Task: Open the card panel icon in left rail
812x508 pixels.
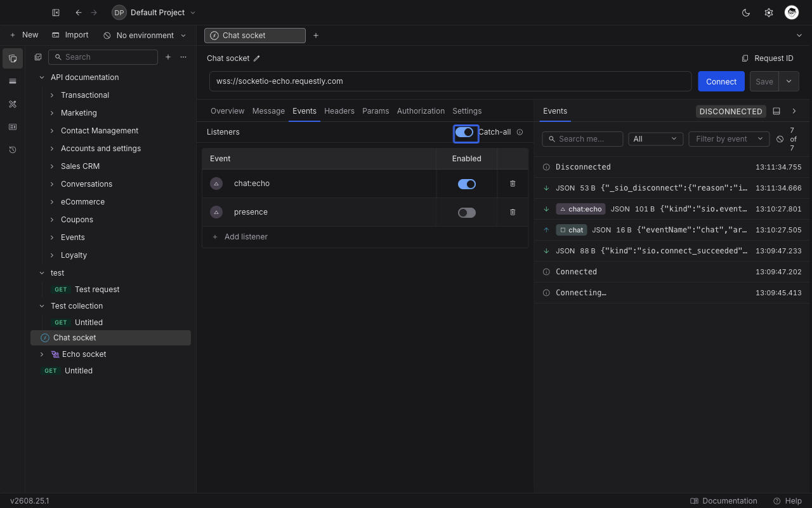Action: coord(13,127)
